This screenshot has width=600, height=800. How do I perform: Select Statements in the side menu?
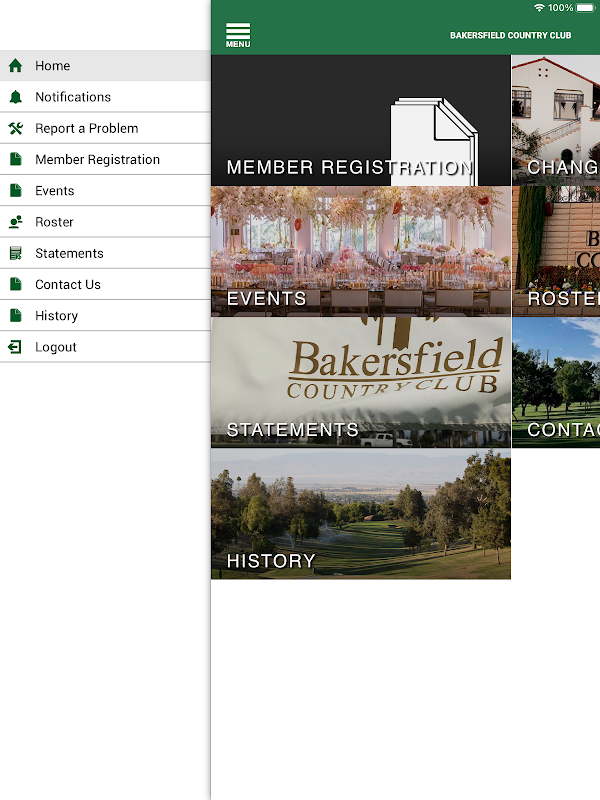coord(105,253)
